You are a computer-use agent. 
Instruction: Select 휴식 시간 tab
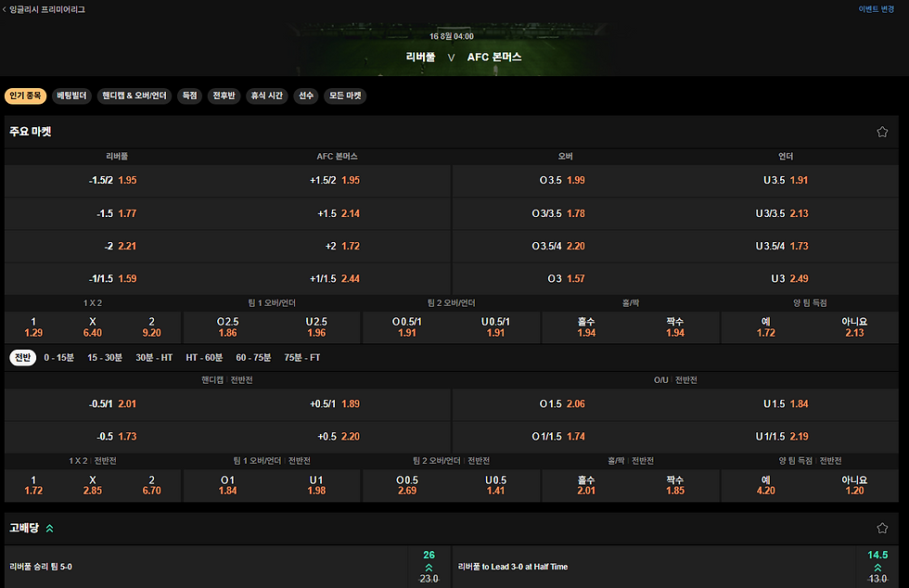[x=267, y=96]
